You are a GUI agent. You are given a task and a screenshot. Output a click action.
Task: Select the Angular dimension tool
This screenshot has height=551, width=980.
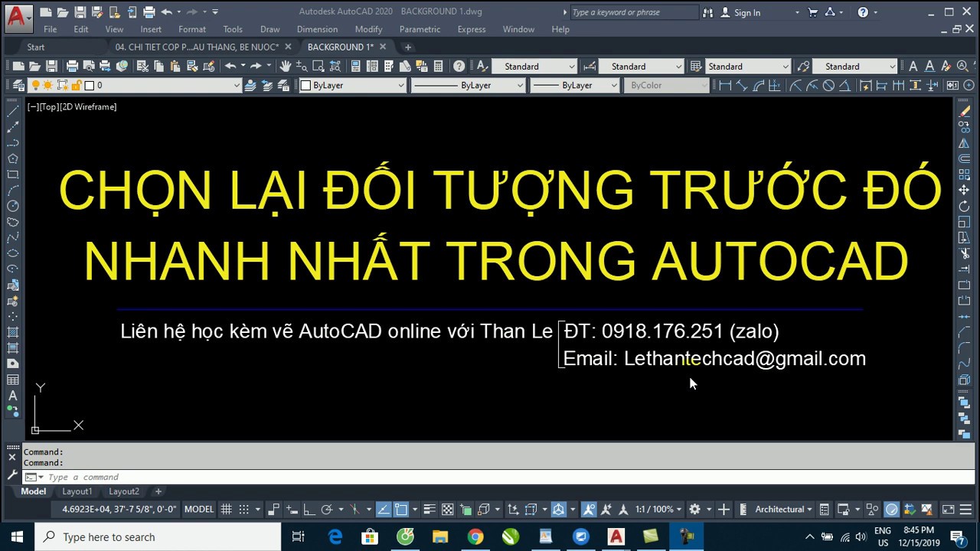point(844,85)
